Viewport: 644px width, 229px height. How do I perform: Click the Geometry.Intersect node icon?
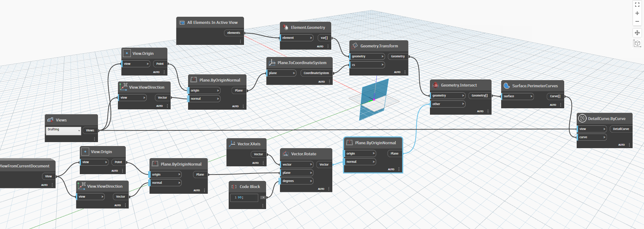click(436, 85)
